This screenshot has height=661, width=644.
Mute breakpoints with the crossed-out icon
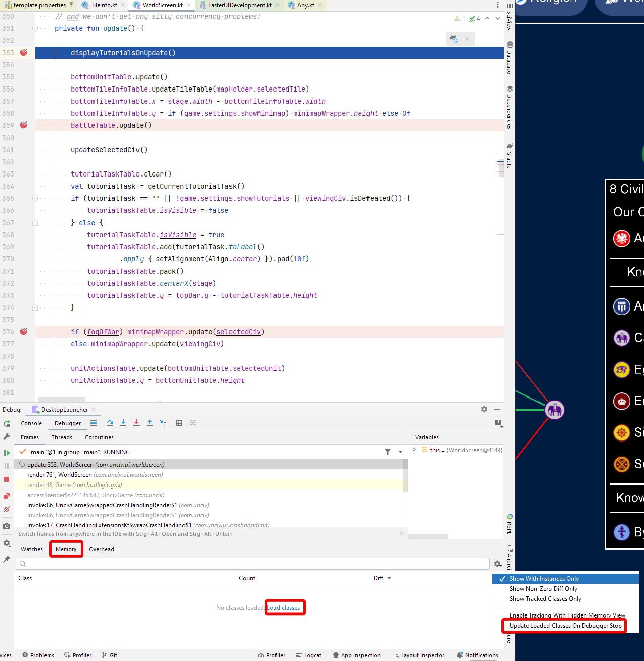[7, 509]
